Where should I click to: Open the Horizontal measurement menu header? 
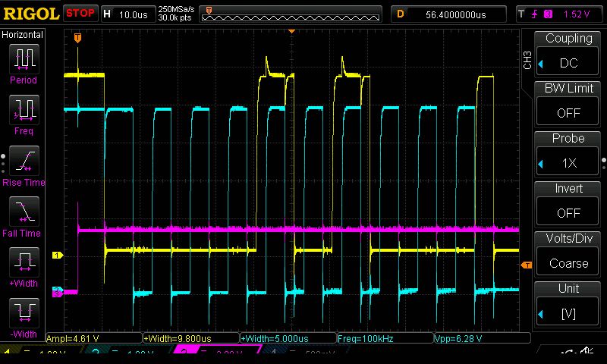pos(23,35)
